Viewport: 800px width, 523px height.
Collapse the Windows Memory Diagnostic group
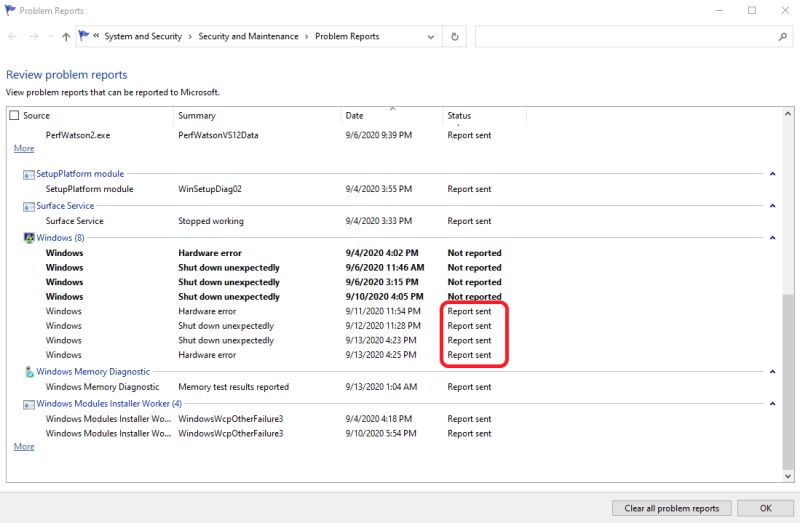(772, 371)
